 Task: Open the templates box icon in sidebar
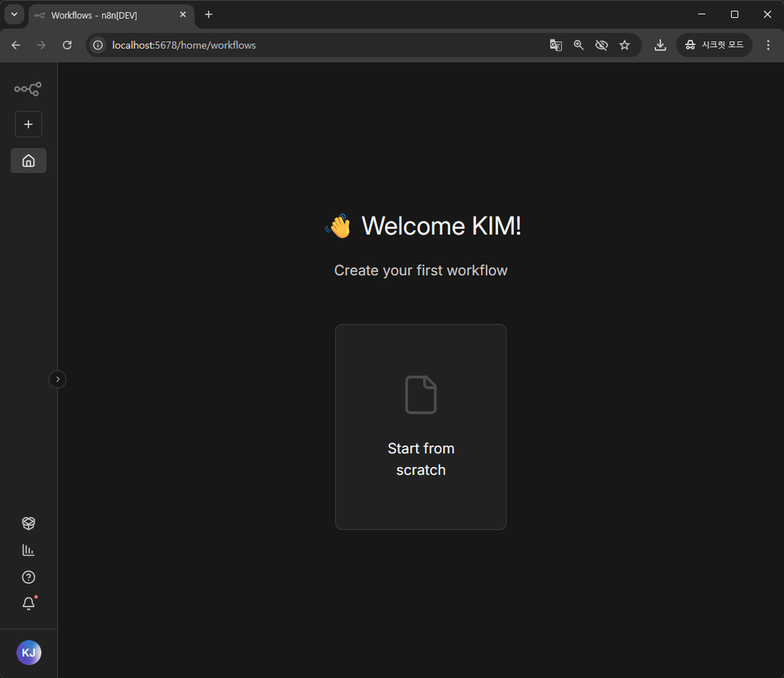29,524
